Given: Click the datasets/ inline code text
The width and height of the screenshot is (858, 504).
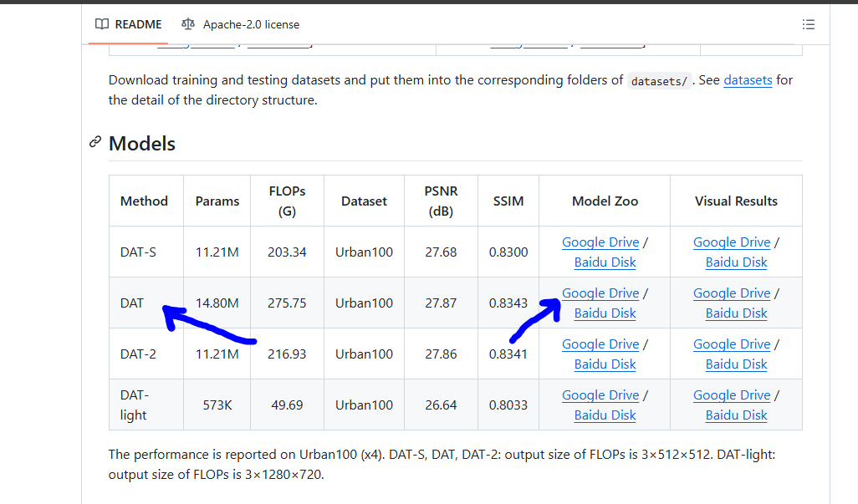Looking at the screenshot, I should (x=659, y=81).
